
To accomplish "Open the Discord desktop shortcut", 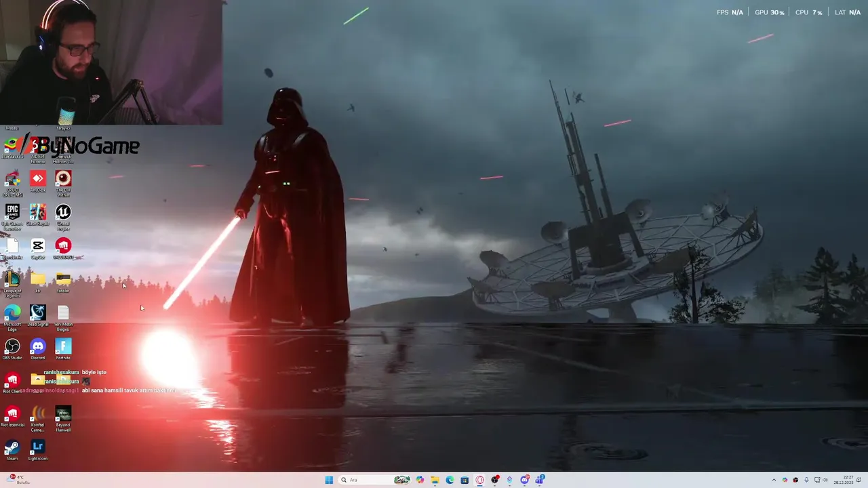I will point(38,349).
